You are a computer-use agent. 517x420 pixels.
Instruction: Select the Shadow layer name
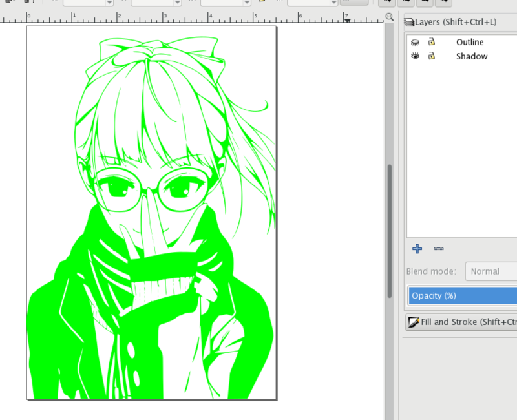(472, 56)
